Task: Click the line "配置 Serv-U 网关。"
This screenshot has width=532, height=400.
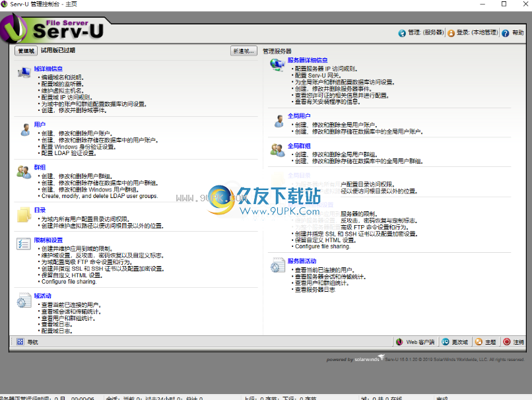Action: pos(318,76)
